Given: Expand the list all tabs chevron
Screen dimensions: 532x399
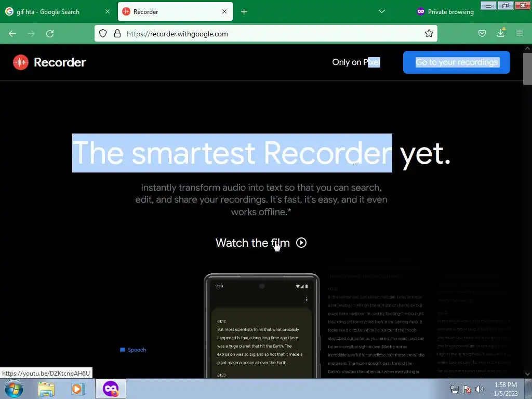Looking at the screenshot, I should click(x=382, y=11).
